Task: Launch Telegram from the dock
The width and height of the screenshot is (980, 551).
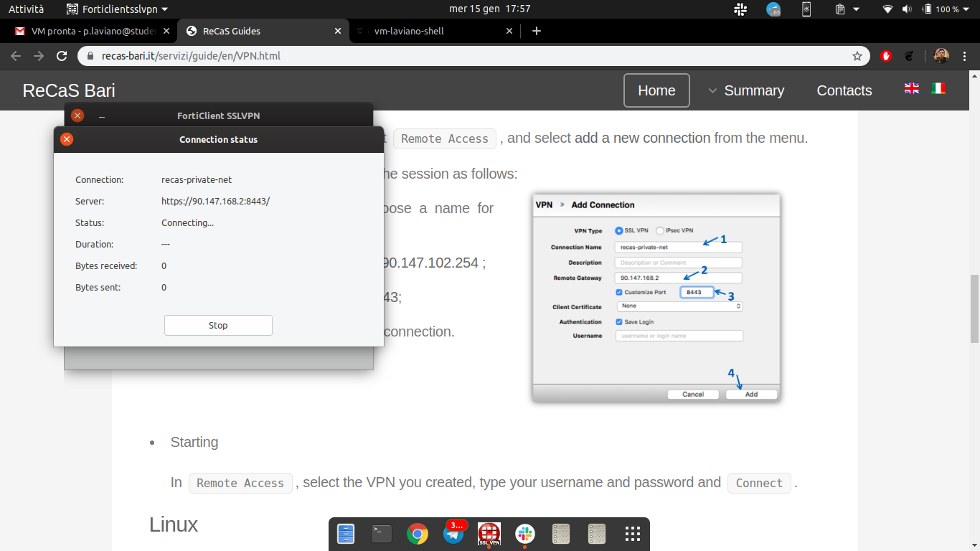Action: tap(453, 534)
